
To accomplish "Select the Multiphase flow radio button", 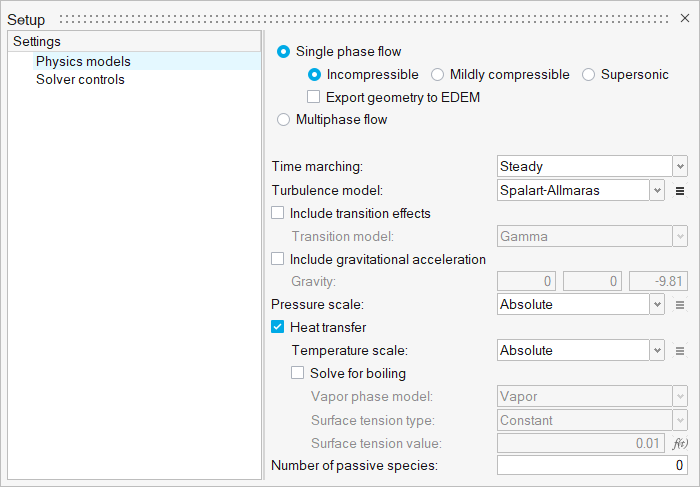I will coord(284,120).
